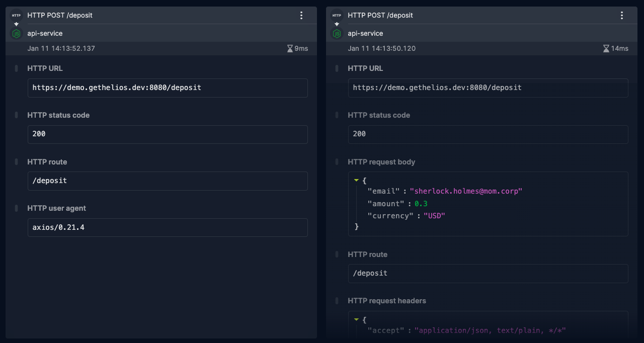Viewport: 644px width, 343px height.
Task: Click the Node.js icon in left panel
Action: tap(16, 34)
